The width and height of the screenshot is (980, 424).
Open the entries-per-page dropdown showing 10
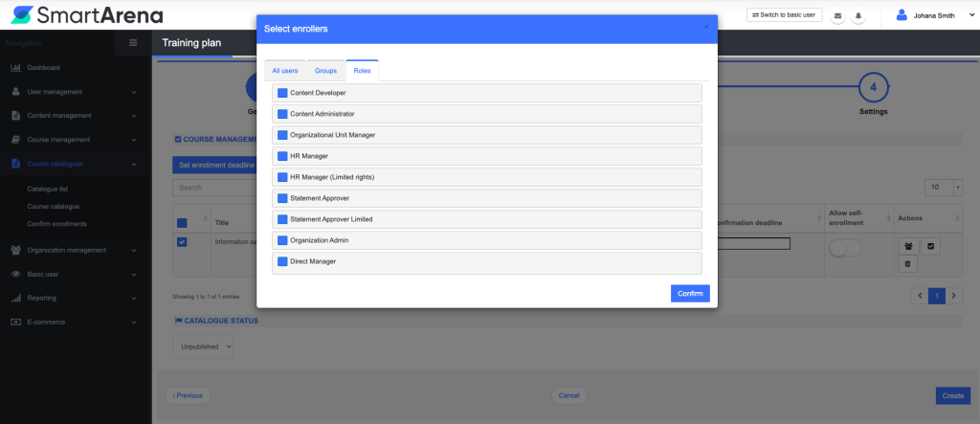coord(943,187)
